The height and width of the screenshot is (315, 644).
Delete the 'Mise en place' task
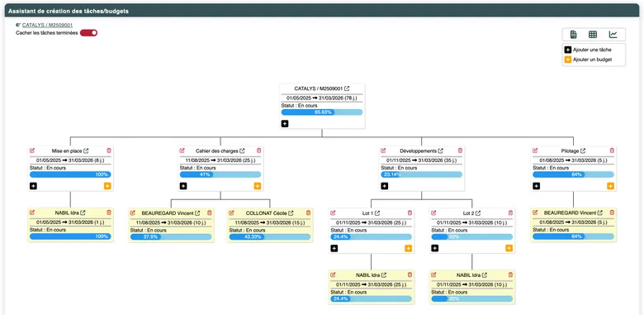pyautogui.click(x=109, y=150)
